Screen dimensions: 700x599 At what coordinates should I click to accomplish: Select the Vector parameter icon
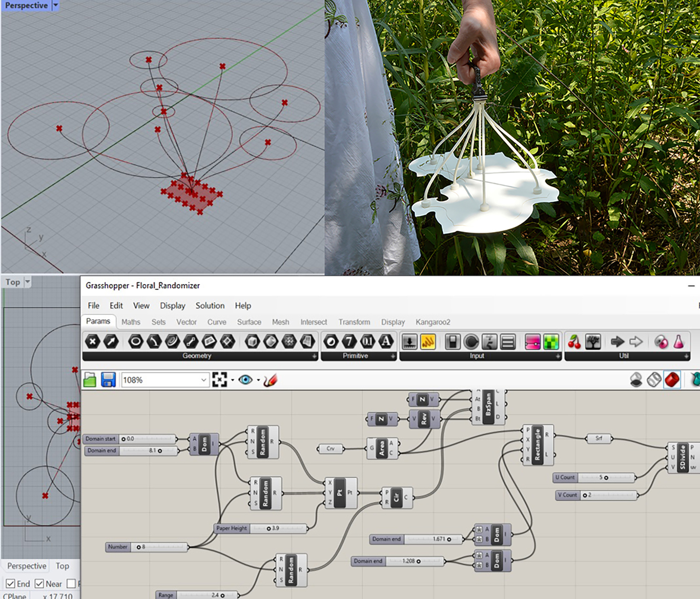click(x=111, y=342)
